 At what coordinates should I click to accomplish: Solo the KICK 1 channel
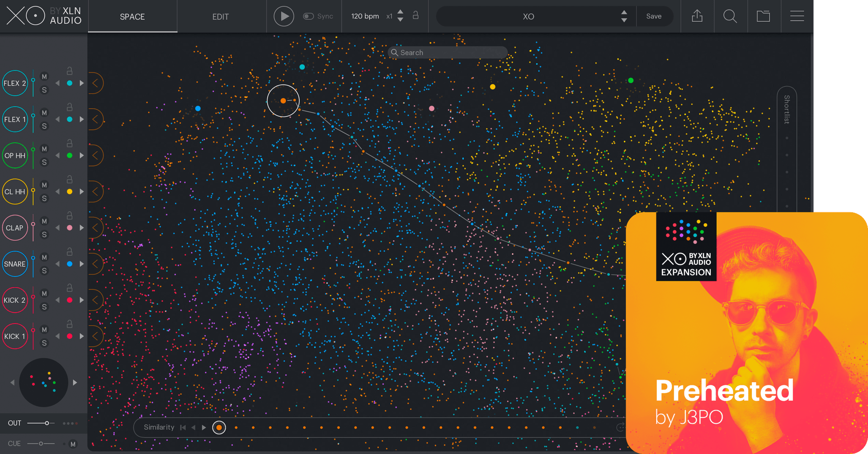(44, 343)
